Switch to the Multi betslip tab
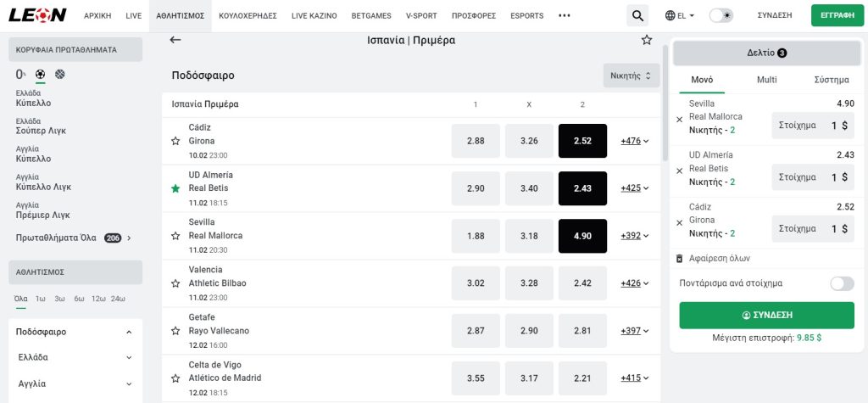Viewport: 868px width, 403px height. [x=766, y=80]
